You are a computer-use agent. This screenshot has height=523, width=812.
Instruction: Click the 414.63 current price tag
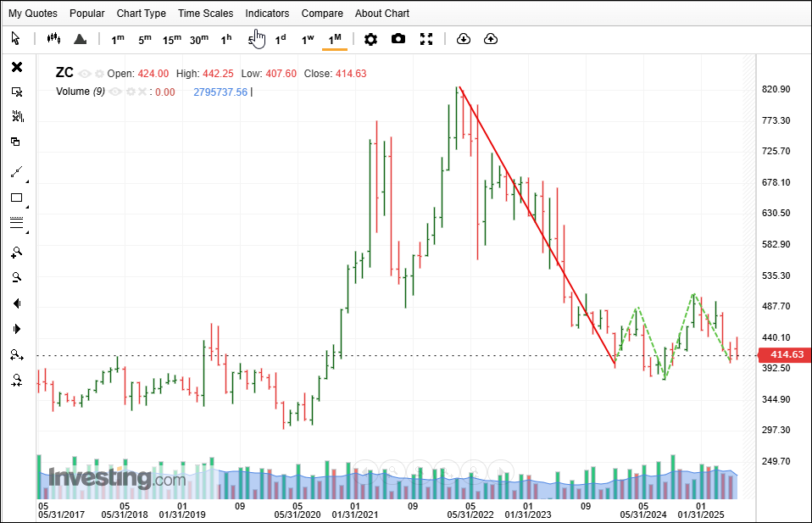click(784, 354)
